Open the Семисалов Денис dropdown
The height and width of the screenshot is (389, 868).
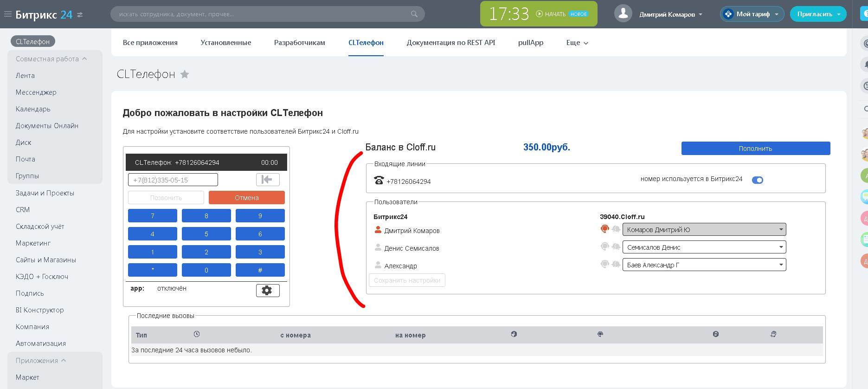coord(704,247)
